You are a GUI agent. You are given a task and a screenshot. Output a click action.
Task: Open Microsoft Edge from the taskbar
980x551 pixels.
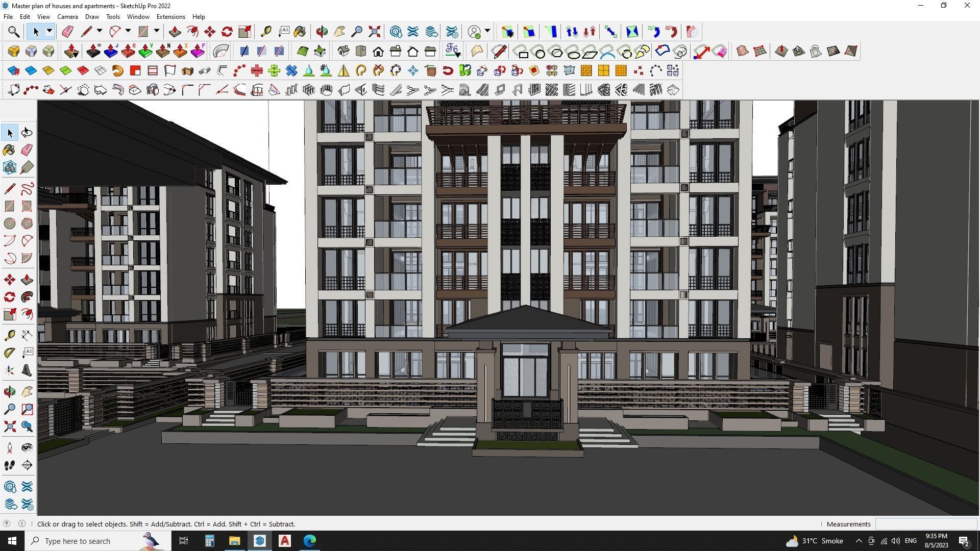pos(310,541)
